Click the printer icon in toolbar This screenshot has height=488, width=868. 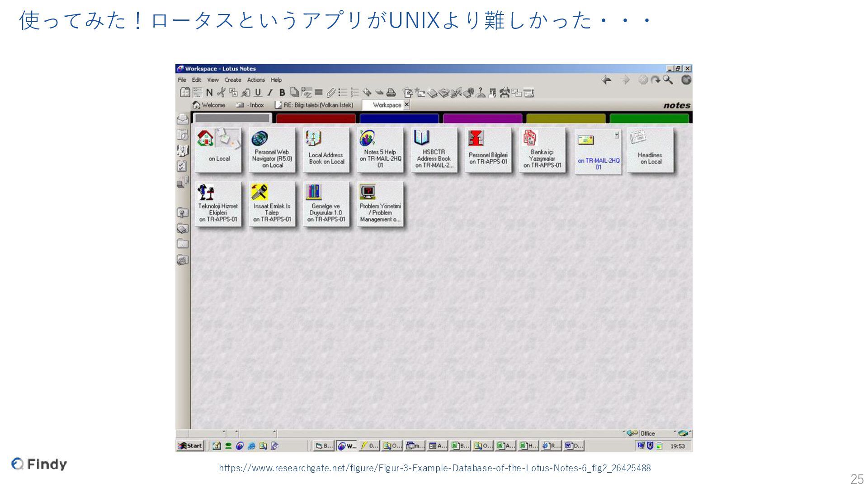click(391, 93)
